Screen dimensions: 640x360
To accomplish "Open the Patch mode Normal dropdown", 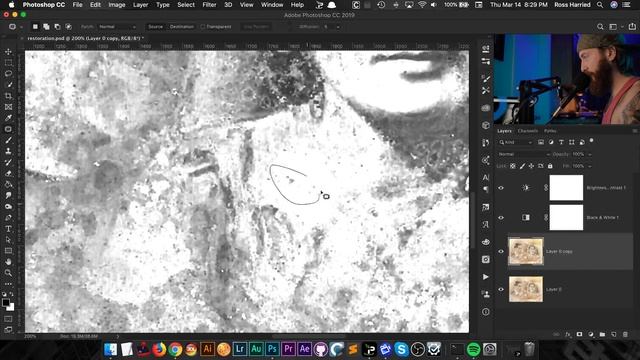I will click(118, 27).
